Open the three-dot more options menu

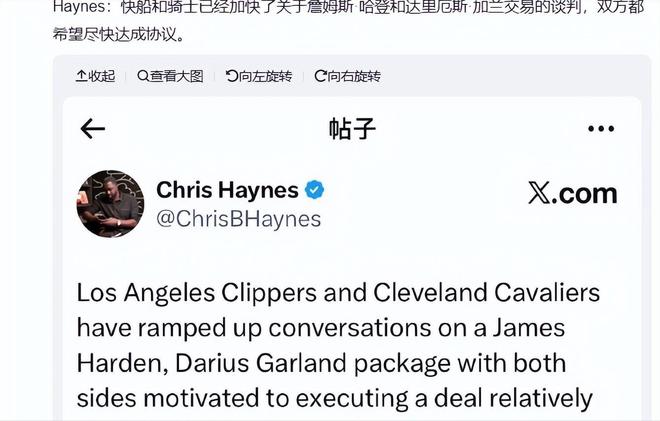tap(601, 128)
